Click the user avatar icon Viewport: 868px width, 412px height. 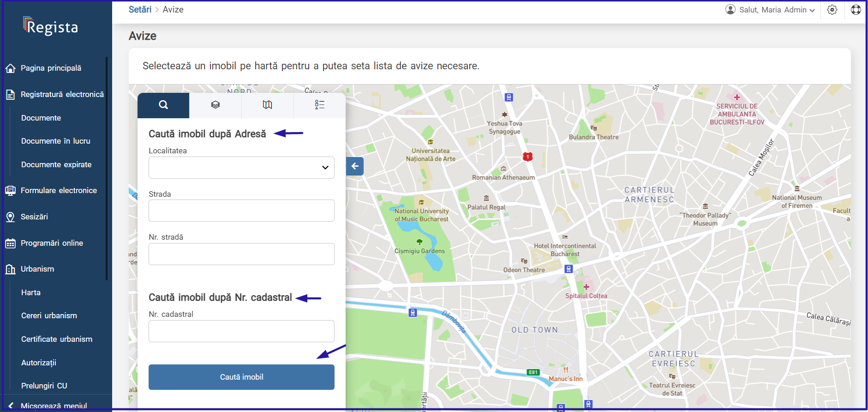pyautogui.click(x=730, y=9)
